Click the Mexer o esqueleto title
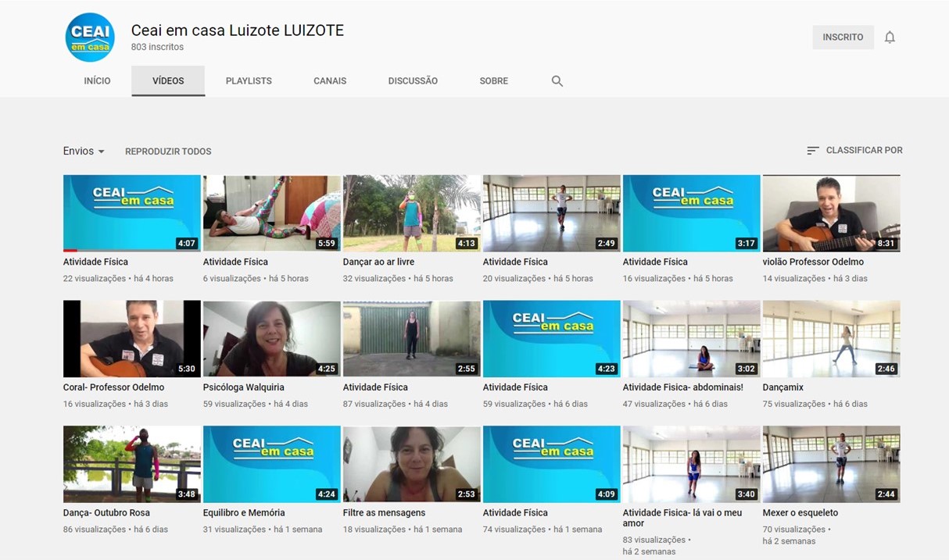The height and width of the screenshot is (560, 949). [x=800, y=513]
